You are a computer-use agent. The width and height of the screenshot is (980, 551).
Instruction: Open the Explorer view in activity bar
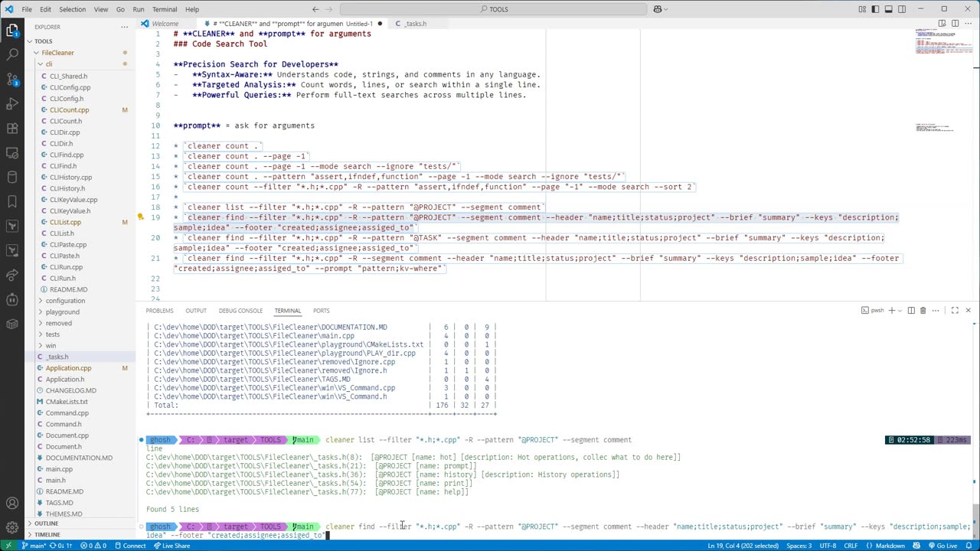pyautogui.click(x=12, y=31)
